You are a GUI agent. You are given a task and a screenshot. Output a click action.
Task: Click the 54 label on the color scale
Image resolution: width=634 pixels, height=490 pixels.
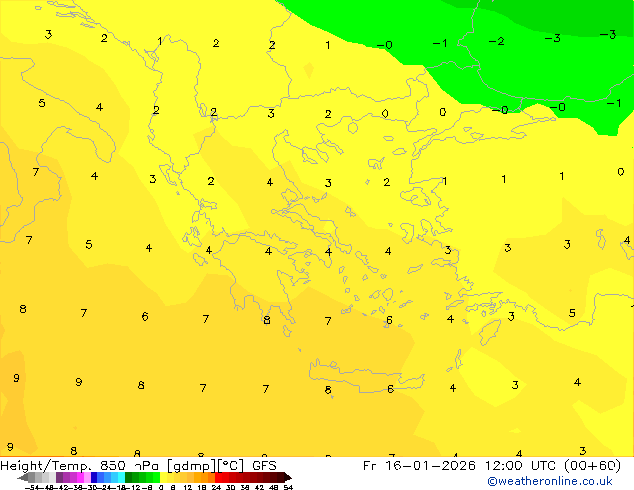tap(288, 487)
